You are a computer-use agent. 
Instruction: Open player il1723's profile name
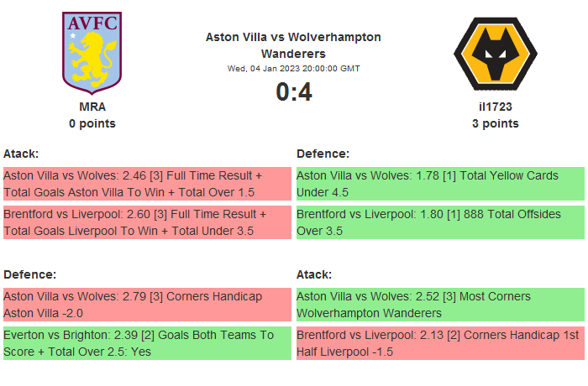(495, 107)
